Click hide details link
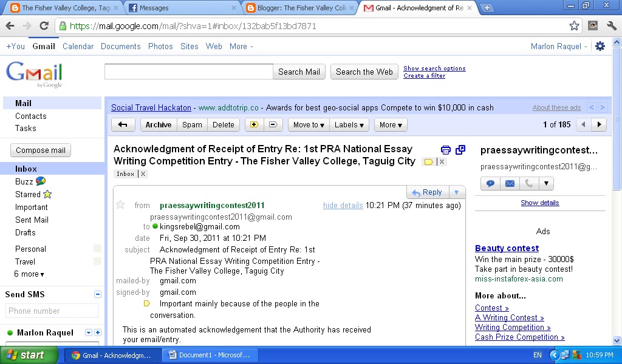This screenshot has height=364, width=622. click(343, 205)
